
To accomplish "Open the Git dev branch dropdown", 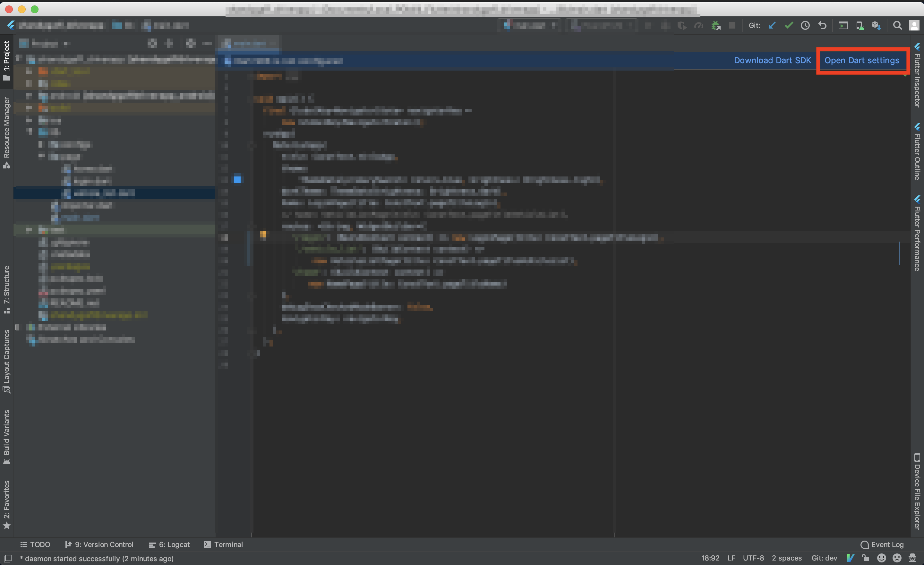I will (x=824, y=558).
